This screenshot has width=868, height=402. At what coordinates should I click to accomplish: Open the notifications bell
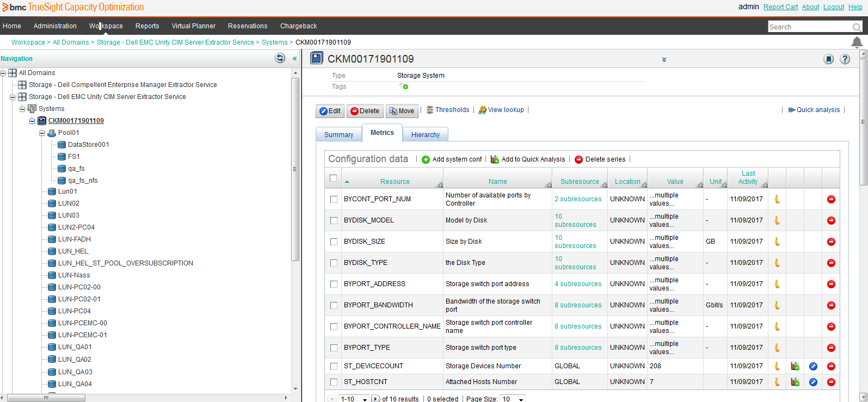tap(857, 42)
